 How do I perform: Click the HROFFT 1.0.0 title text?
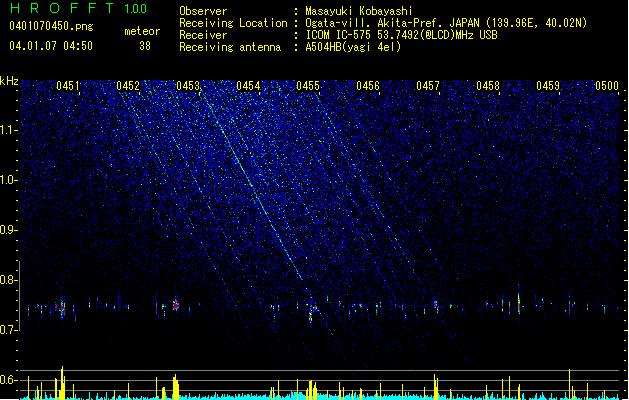78,8
